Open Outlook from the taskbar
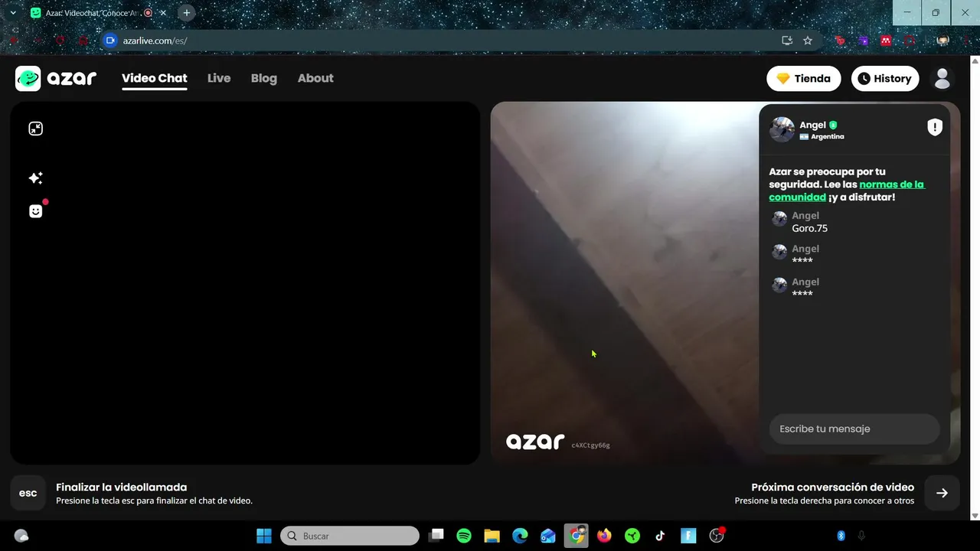Image resolution: width=980 pixels, height=551 pixels. point(548,536)
